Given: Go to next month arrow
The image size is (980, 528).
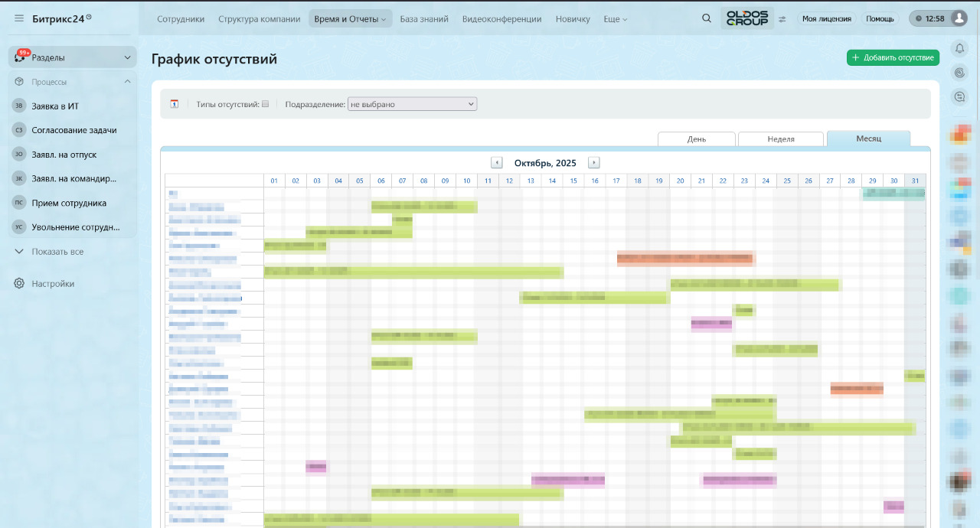Looking at the screenshot, I should click(594, 163).
